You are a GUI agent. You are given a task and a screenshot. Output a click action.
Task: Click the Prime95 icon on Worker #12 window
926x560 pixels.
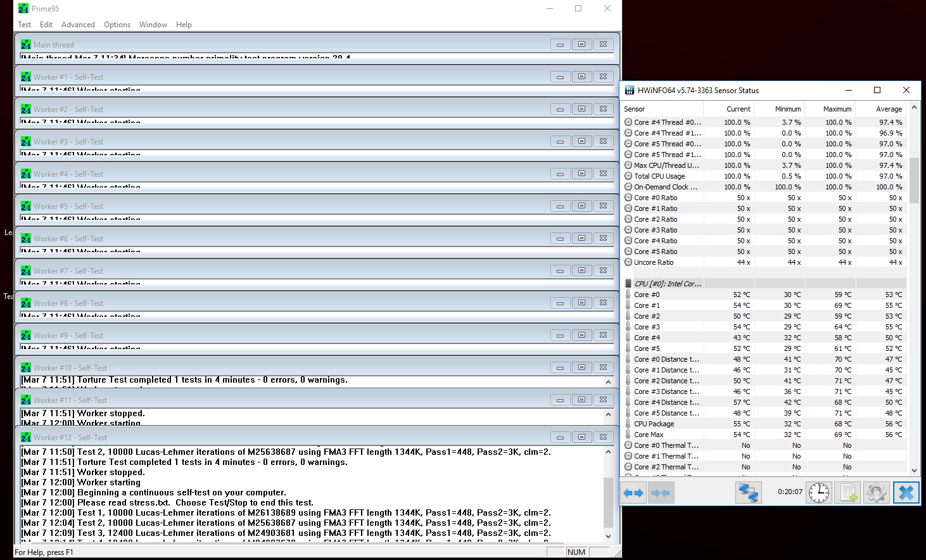(26, 437)
